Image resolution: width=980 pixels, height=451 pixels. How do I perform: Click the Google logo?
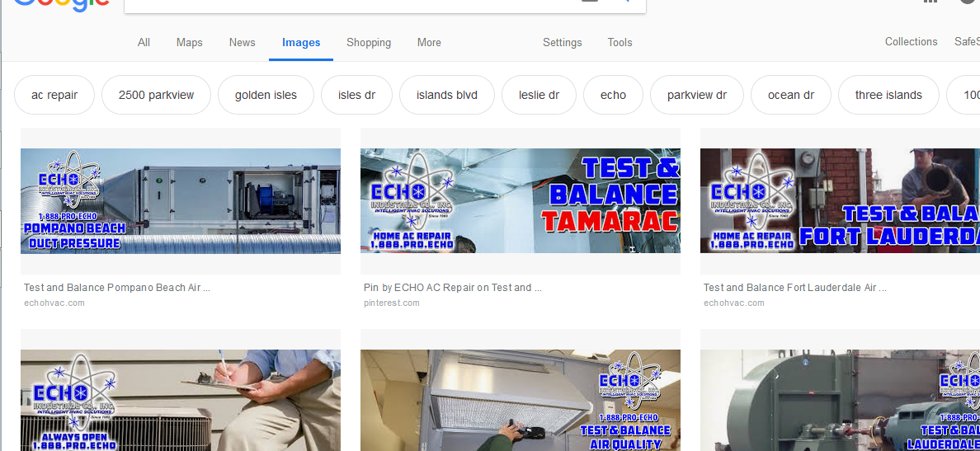(62, 4)
